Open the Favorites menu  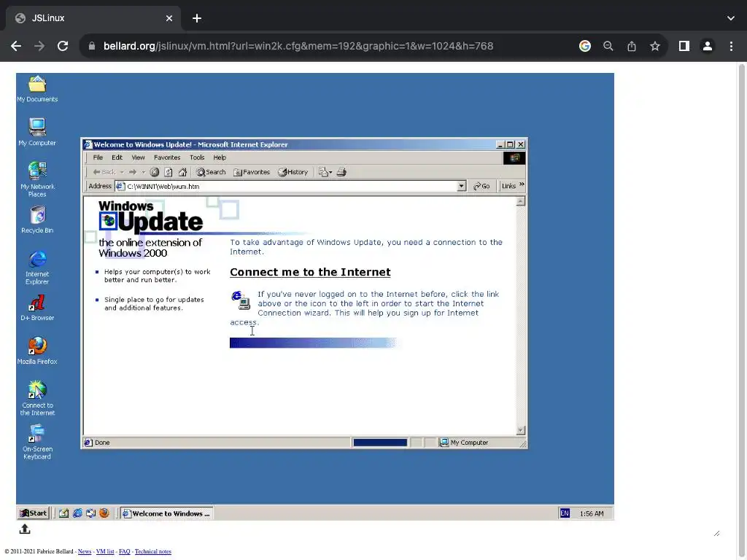(167, 157)
